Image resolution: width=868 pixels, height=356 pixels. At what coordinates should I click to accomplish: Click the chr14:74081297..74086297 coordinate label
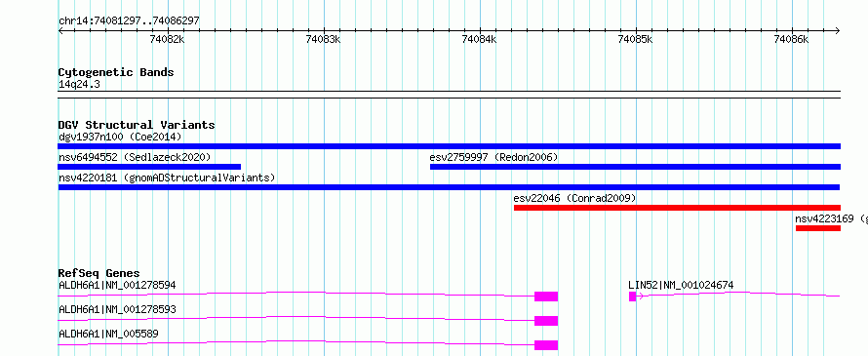(129, 21)
